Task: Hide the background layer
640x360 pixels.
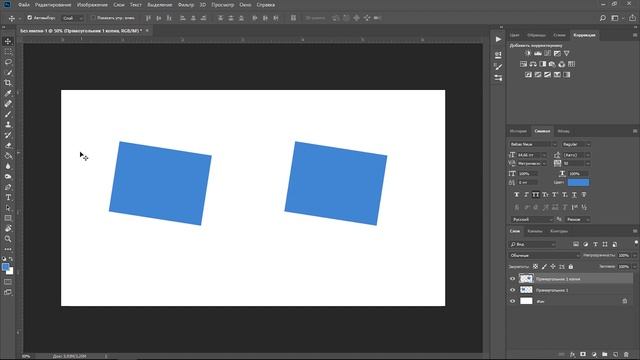Action: [x=513, y=301]
